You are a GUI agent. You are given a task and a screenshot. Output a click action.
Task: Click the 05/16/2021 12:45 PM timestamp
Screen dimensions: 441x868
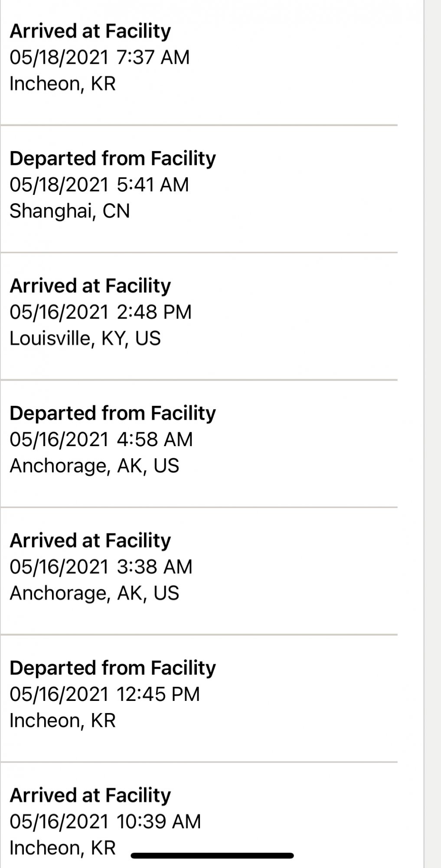[x=105, y=694]
